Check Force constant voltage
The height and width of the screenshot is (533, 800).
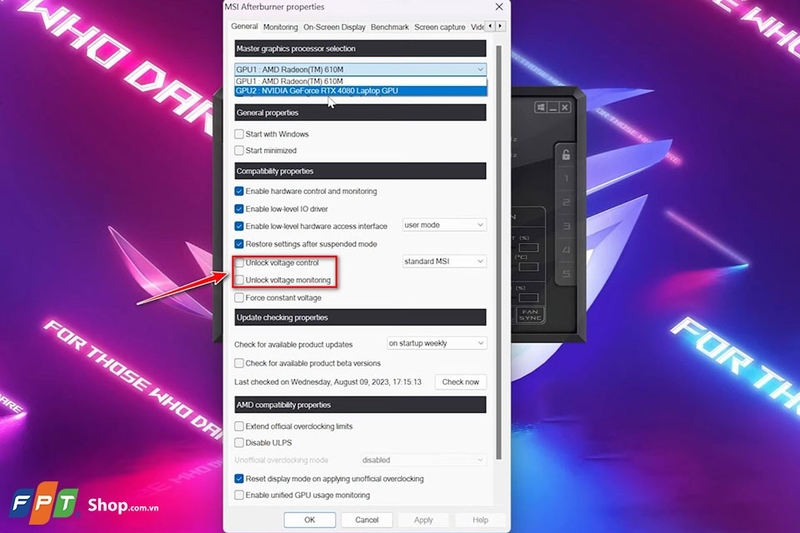[239, 297]
